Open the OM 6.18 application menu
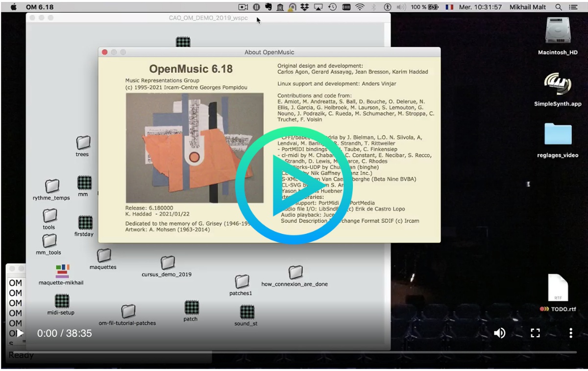Viewport: 588px width, 371px height. [x=40, y=7]
